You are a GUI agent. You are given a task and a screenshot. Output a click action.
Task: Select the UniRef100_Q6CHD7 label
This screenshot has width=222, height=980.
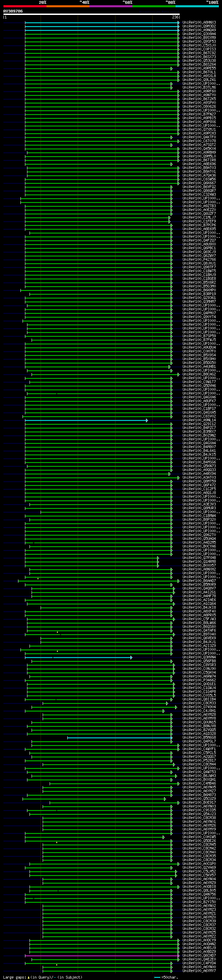(199, 956)
